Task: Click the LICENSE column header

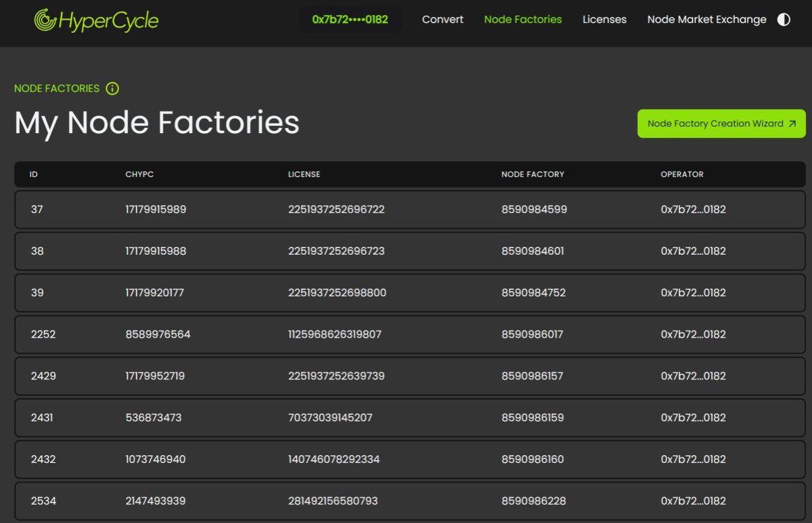Action: pos(304,175)
